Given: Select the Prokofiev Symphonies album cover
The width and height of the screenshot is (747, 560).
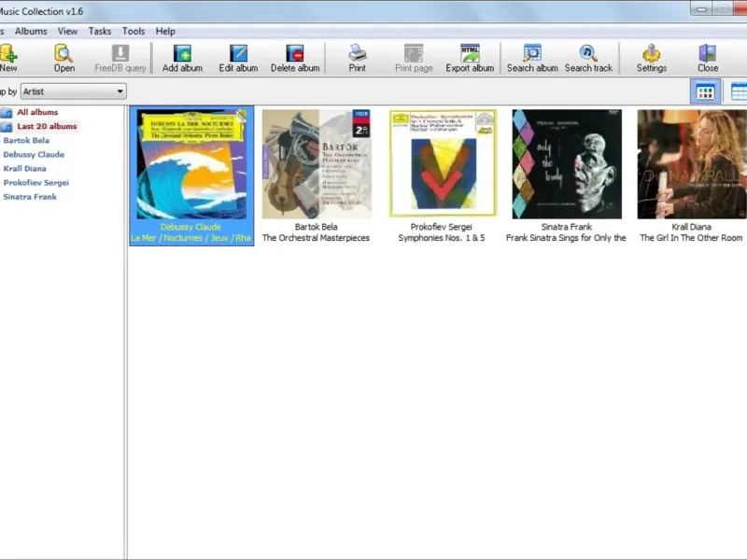Looking at the screenshot, I should [x=443, y=163].
